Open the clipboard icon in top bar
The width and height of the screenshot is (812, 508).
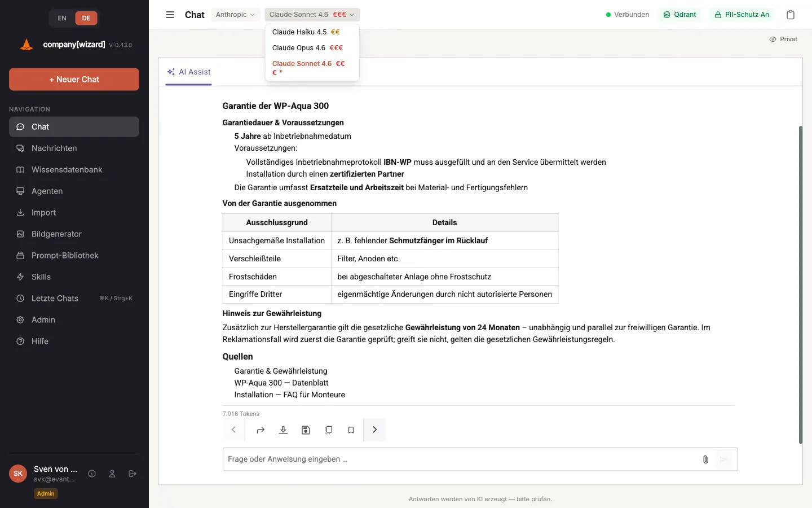[x=791, y=15]
